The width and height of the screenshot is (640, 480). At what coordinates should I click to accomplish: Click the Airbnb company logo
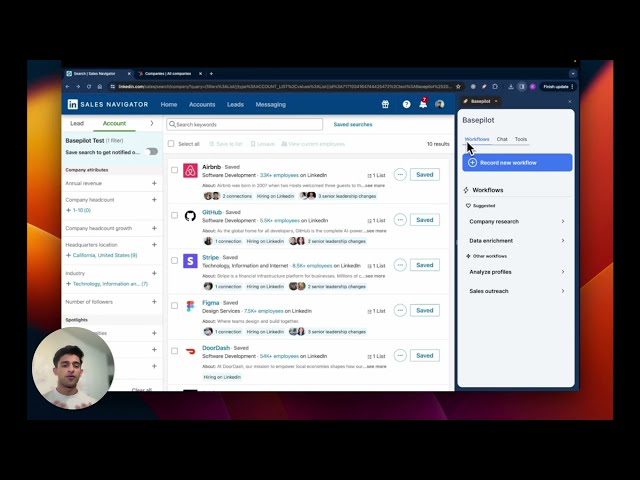click(x=190, y=171)
